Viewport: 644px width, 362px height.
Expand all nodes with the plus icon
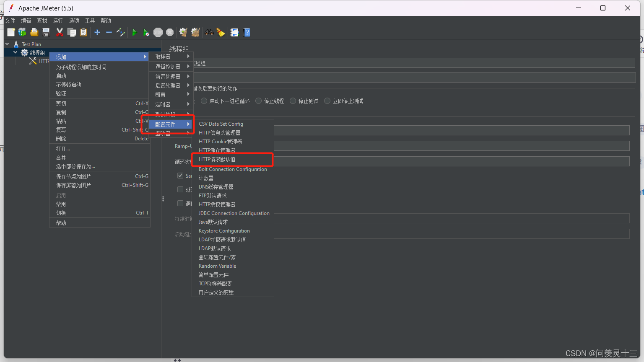[x=97, y=32]
